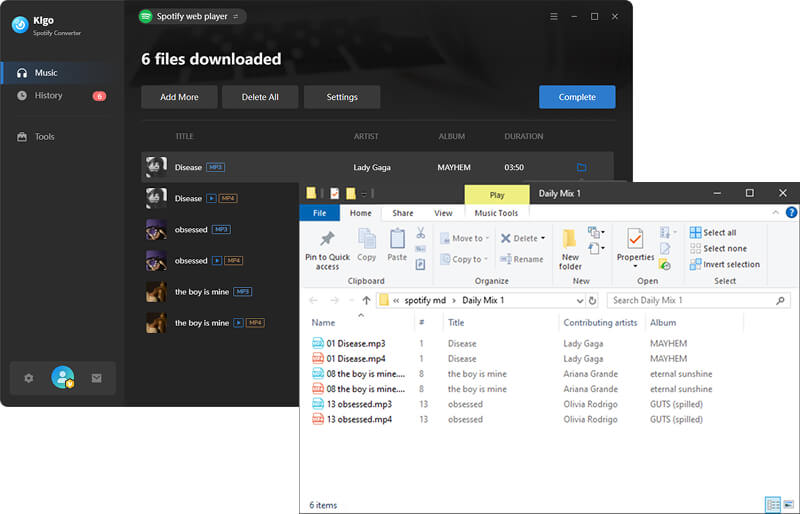Viewport: 800px width, 514px height.
Task: Sort by the Contributing artists column header
Action: (600, 323)
